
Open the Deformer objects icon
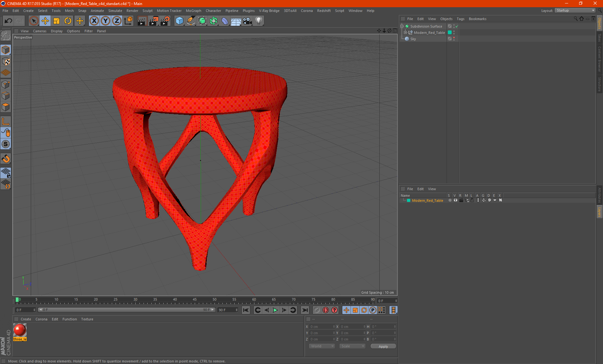(x=225, y=21)
